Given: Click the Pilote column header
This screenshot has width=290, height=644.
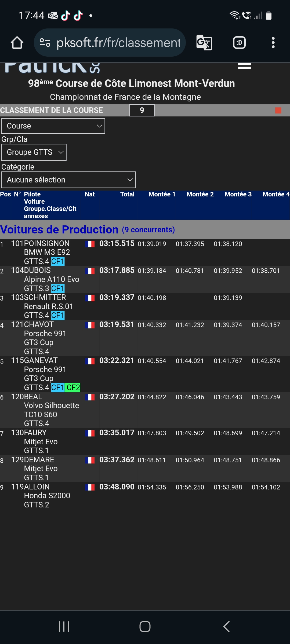Looking at the screenshot, I should 32,194.
